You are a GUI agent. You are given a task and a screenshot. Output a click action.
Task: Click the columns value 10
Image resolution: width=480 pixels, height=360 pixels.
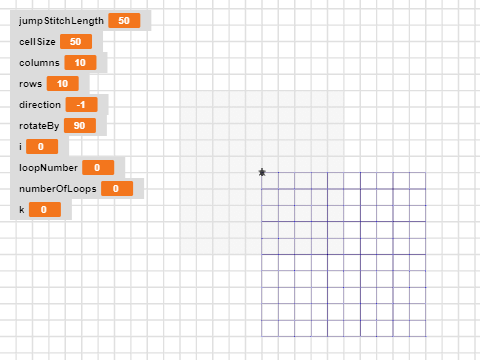(x=80, y=63)
